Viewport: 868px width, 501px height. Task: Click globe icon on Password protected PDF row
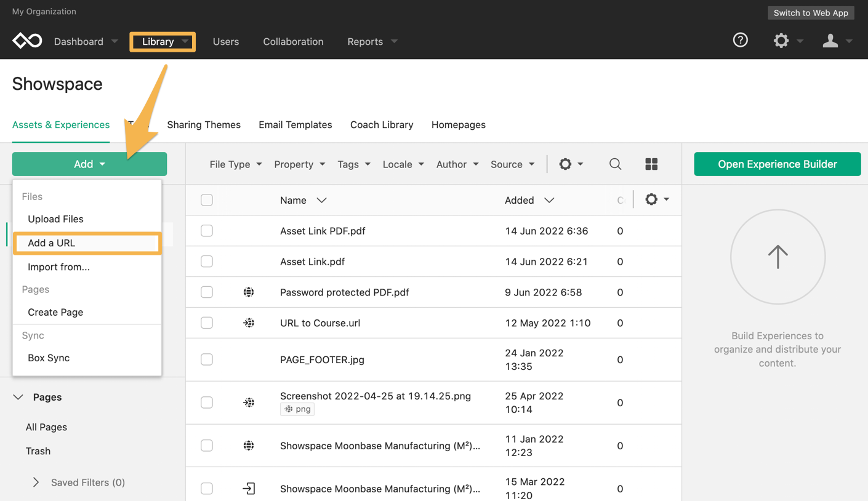(249, 292)
